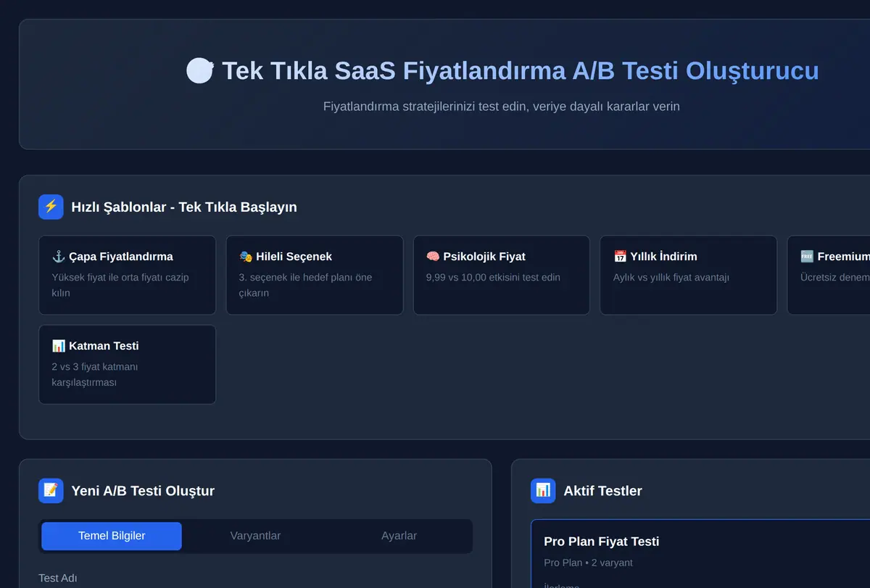The width and height of the screenshot is (870, 588).
Task: Choose the Hileli Seçenek template
Action: [x=315, y=275]
